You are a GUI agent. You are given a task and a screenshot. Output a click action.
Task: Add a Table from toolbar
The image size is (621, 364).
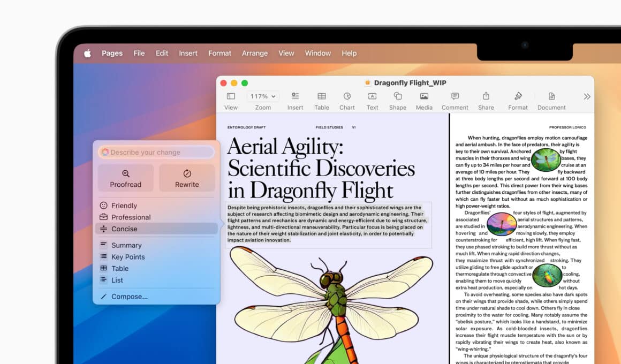click(x=322, y=96)
